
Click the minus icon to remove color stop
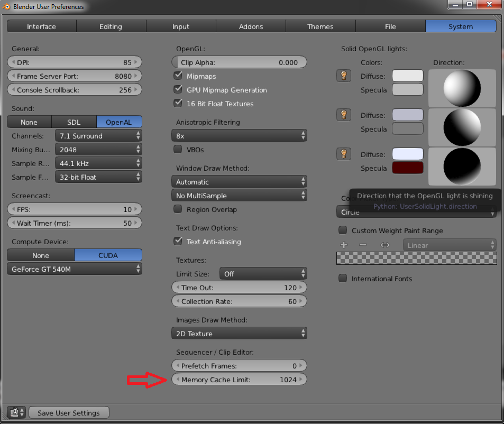363,245
